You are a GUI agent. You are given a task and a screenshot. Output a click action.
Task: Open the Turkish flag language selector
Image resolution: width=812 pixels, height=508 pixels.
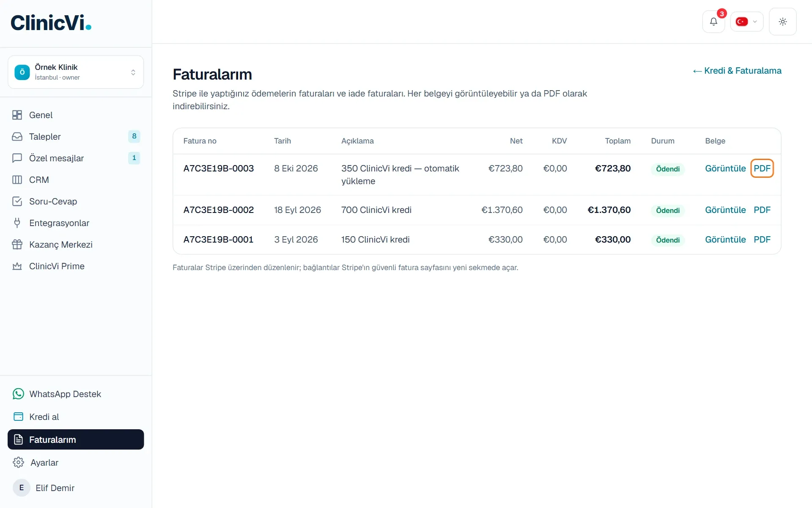(x=746, y=22)
